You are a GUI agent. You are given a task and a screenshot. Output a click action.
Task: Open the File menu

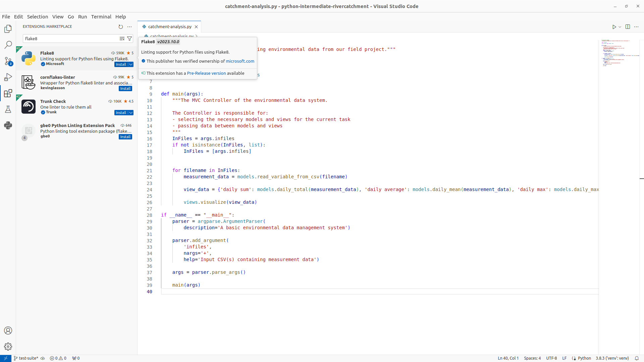click(6, 16)
